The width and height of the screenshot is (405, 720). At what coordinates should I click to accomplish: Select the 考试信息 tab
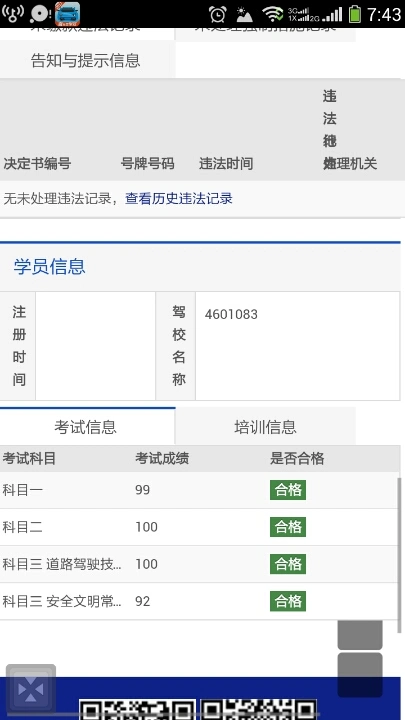87,427
